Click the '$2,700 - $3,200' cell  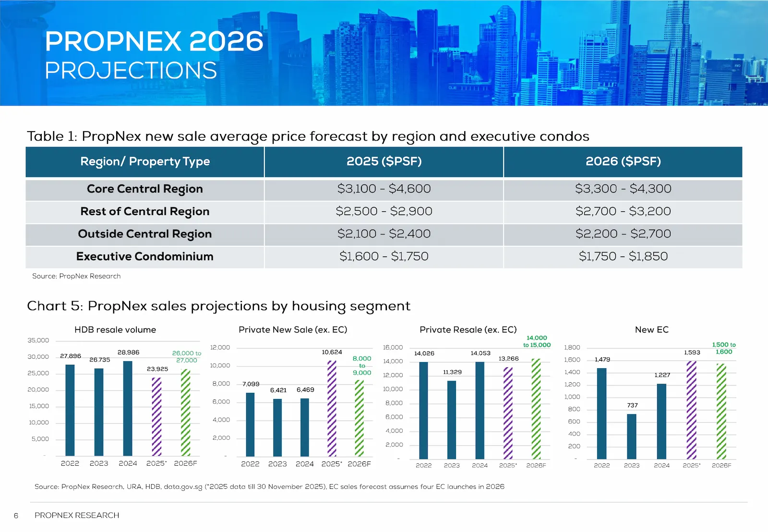623,212
